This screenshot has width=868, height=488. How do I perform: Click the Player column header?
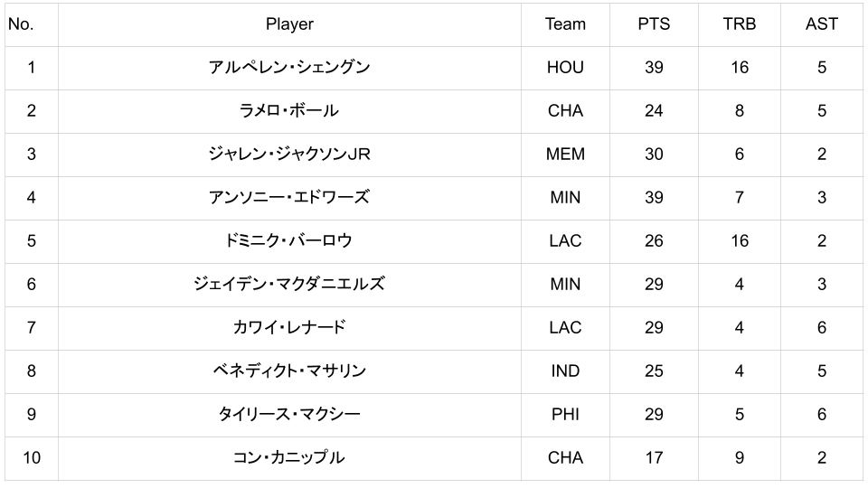[x=289, y=24]
